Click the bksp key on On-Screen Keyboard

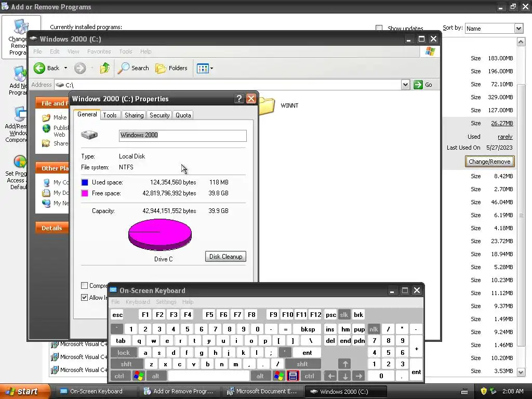308,329
